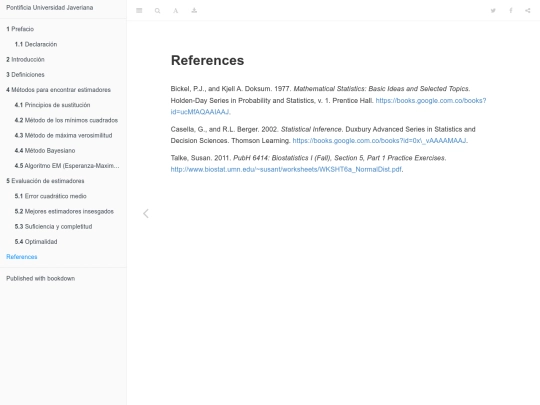Open section 4.4 Método Bayesiano

45,150
